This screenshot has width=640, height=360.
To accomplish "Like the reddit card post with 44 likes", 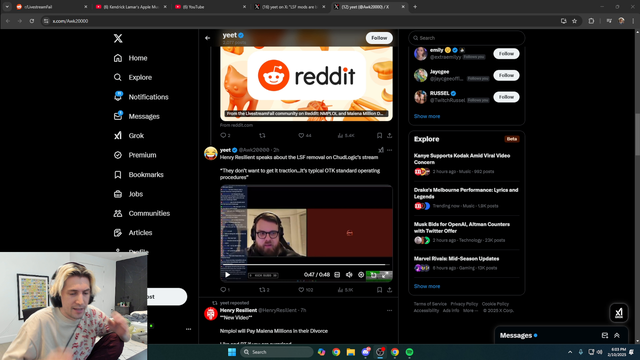I will pos(304,136).
